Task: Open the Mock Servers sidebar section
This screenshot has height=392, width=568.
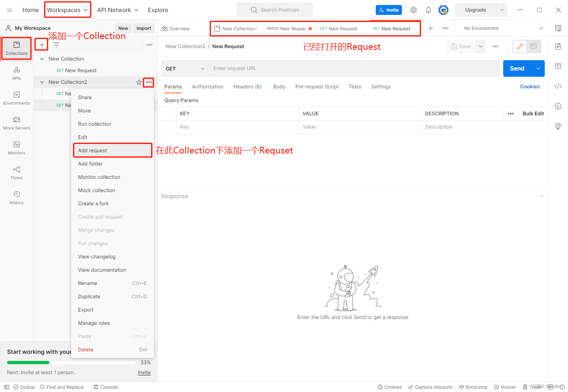Action: click(17, 123)
